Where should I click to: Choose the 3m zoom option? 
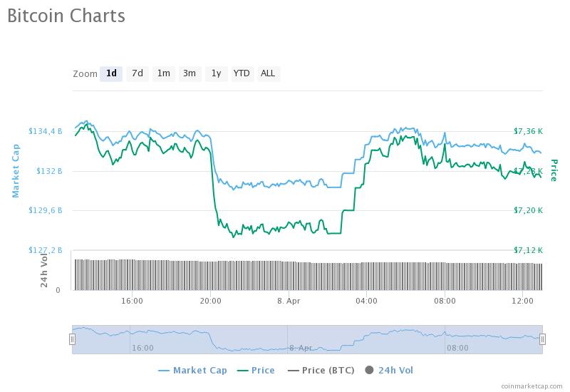coord(190,73)
